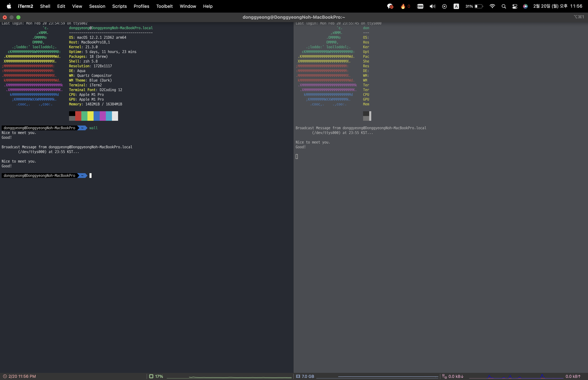The width and height of the screenshot is (588, 380).
Task: Open Control Center icon in menu bar
Action: [x=515, y=6]
